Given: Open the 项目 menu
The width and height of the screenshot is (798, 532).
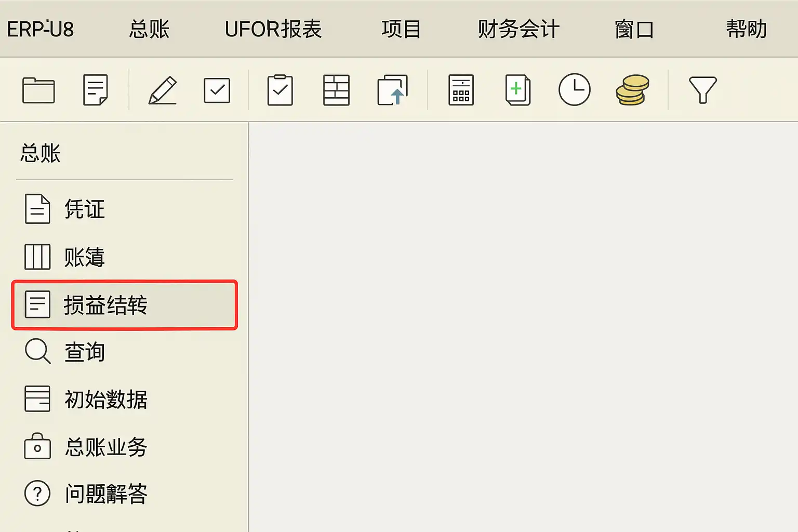Looking at the screenshot, I should [401, 29].
